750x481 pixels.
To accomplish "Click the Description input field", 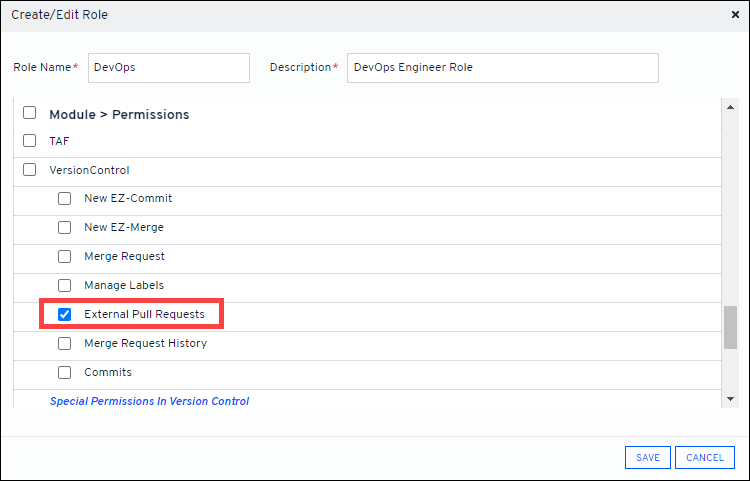I will click(x=502, y=68).
